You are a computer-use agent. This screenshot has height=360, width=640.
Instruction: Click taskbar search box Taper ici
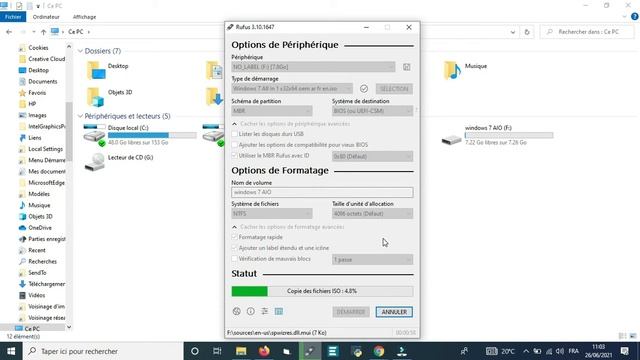[x=102, y=351]
